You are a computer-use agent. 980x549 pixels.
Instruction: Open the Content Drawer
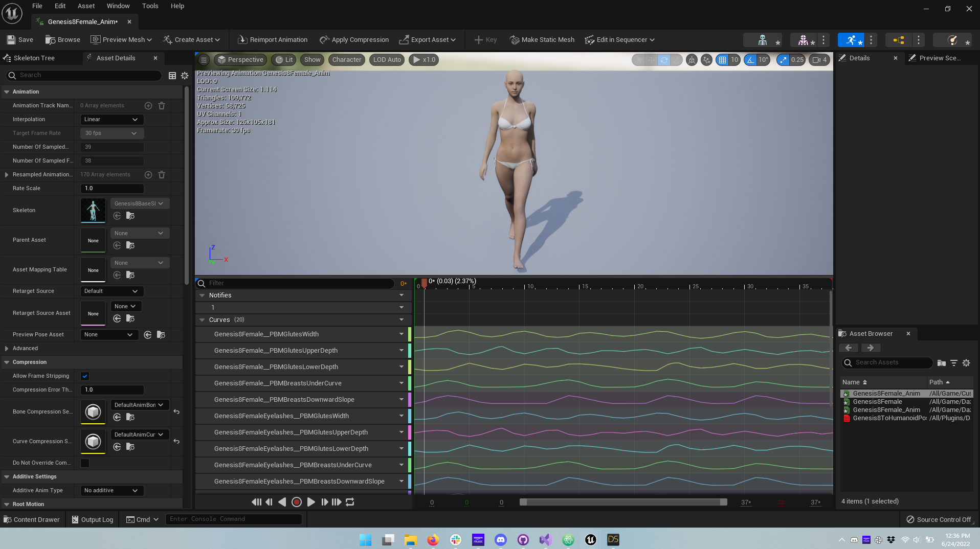(x=32, y=520)
